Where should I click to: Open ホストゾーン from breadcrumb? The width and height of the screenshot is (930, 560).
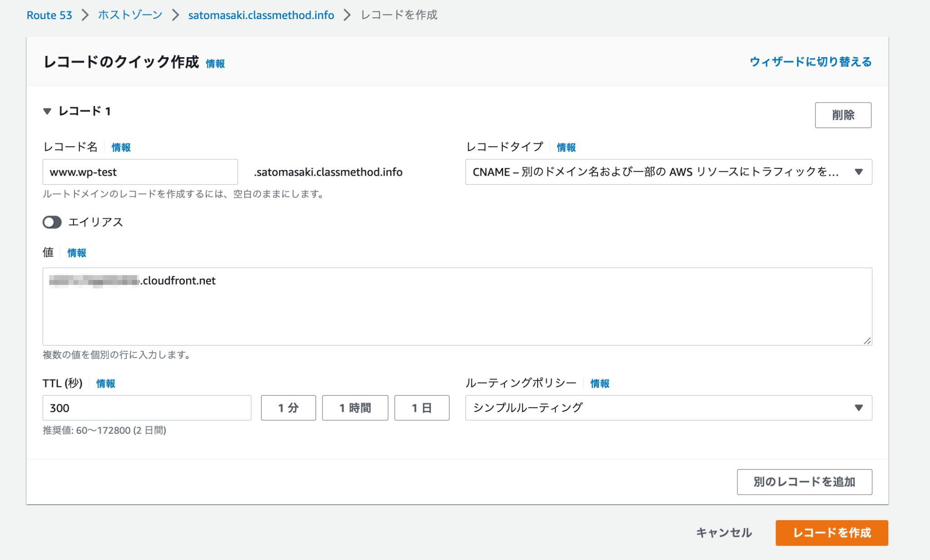129,15
